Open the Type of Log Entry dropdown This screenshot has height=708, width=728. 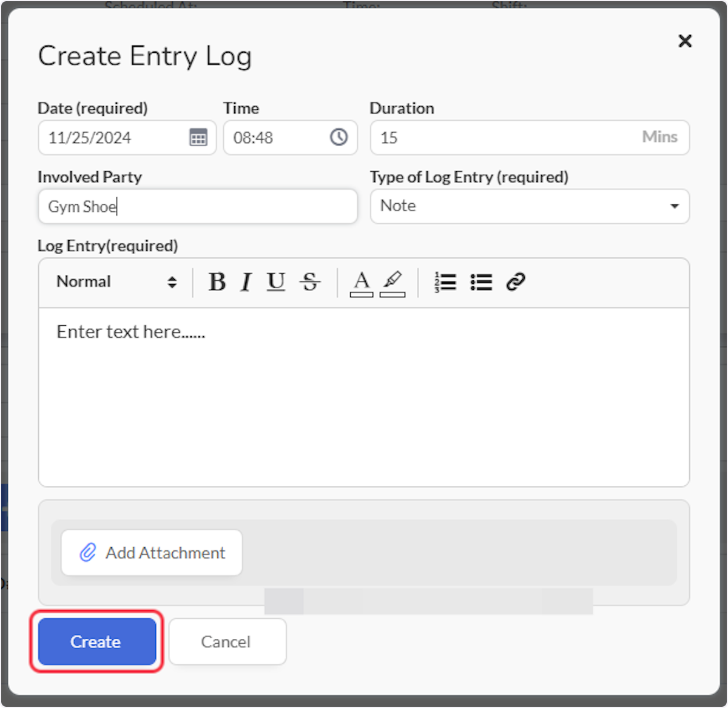[x=530, y=206]
